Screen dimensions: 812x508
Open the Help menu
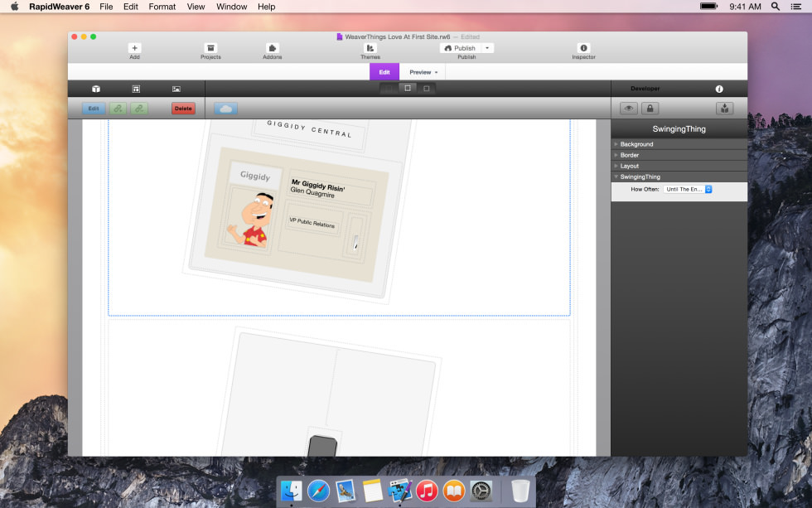pyautogui.click(x=266, y=7)
